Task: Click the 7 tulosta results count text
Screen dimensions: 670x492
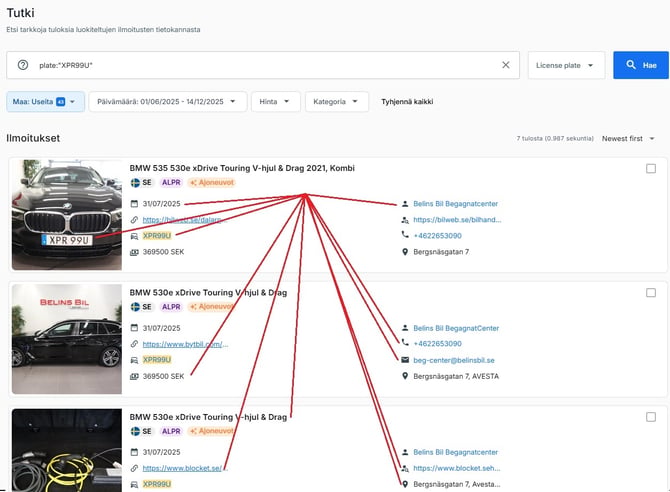Action: click(555, 138)
